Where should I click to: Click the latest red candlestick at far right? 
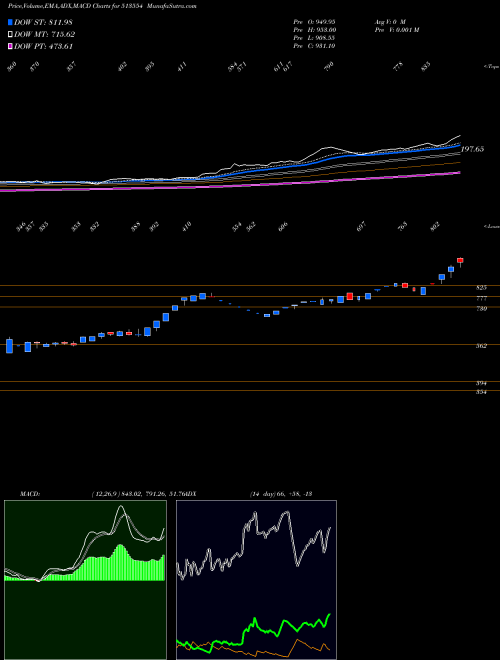tap(460, 262)
